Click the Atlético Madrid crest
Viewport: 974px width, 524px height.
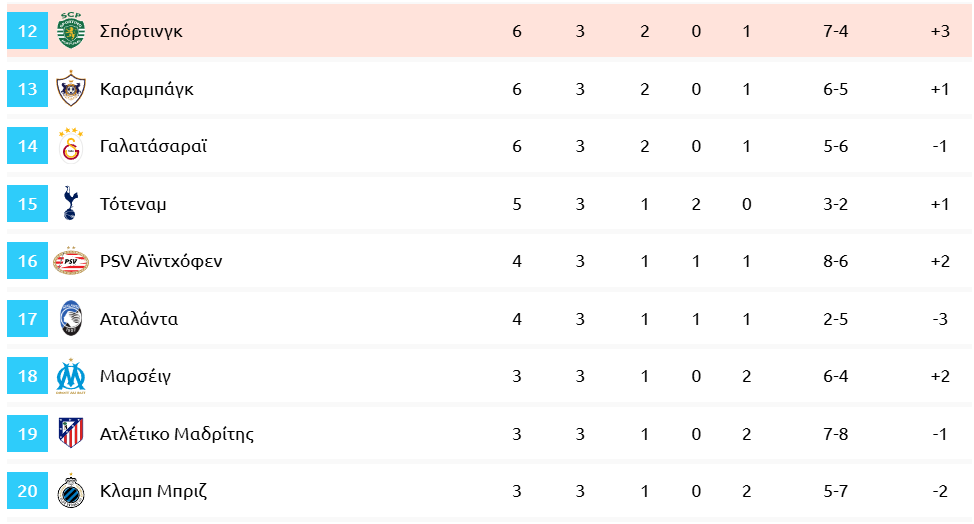coord(70,434)
